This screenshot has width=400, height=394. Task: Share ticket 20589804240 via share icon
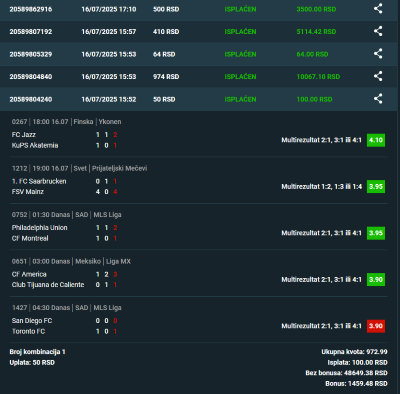coord(378,99)
